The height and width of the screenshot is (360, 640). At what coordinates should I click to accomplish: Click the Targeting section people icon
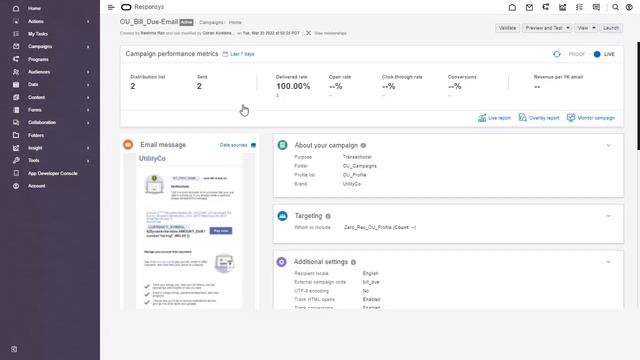(282, 216)
